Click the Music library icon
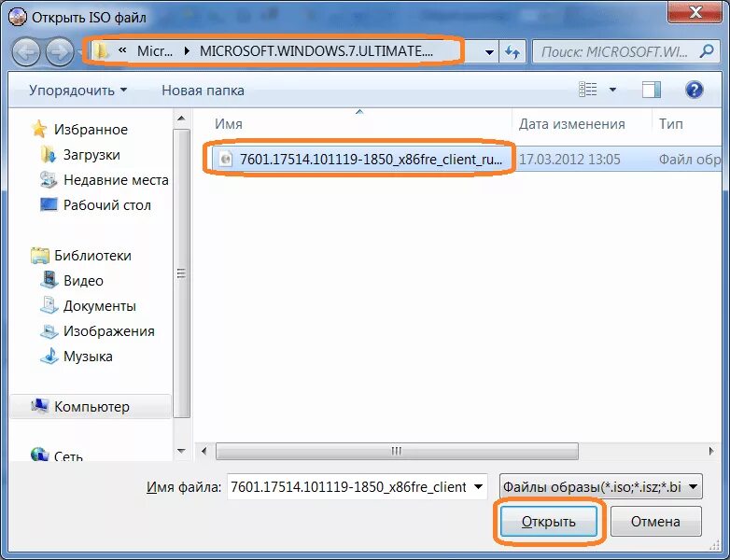Screen dimensions: 730x560 tap(49, 356)
